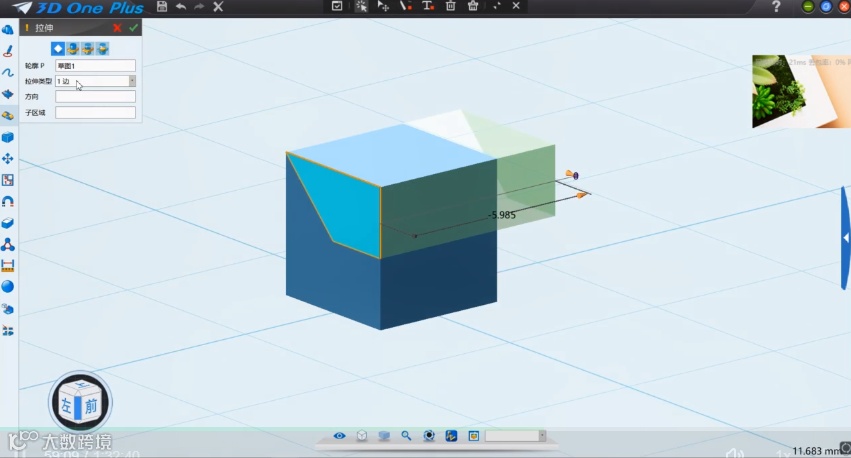Open help with the question mark icon
851x458 pixels.
776,7
